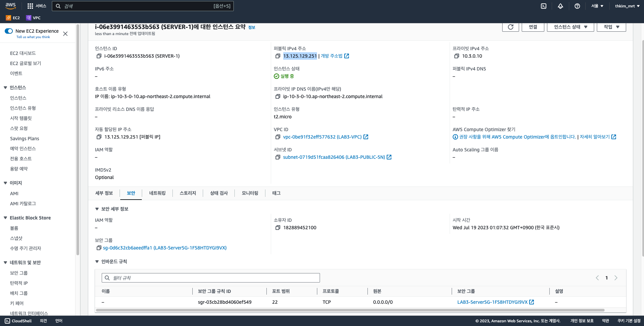
Task: Switch to the 모니터링 tab
Action: coord(250,193)
